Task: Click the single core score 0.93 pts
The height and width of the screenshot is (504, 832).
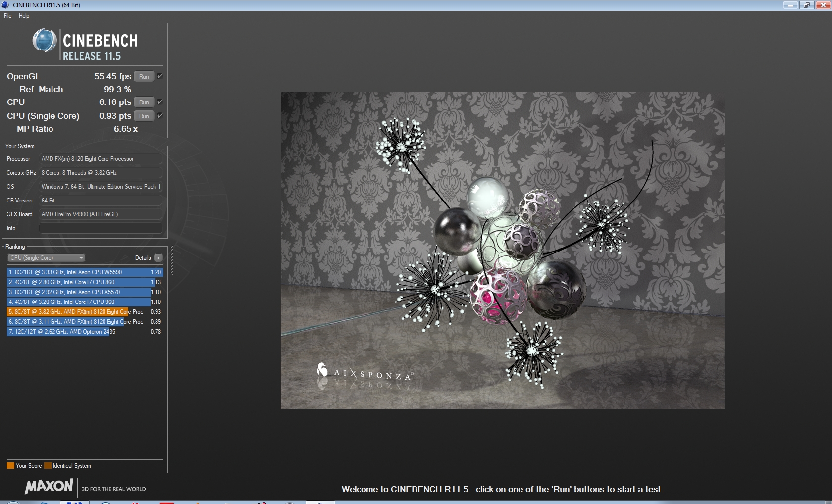Action: [x=115, y=116]
